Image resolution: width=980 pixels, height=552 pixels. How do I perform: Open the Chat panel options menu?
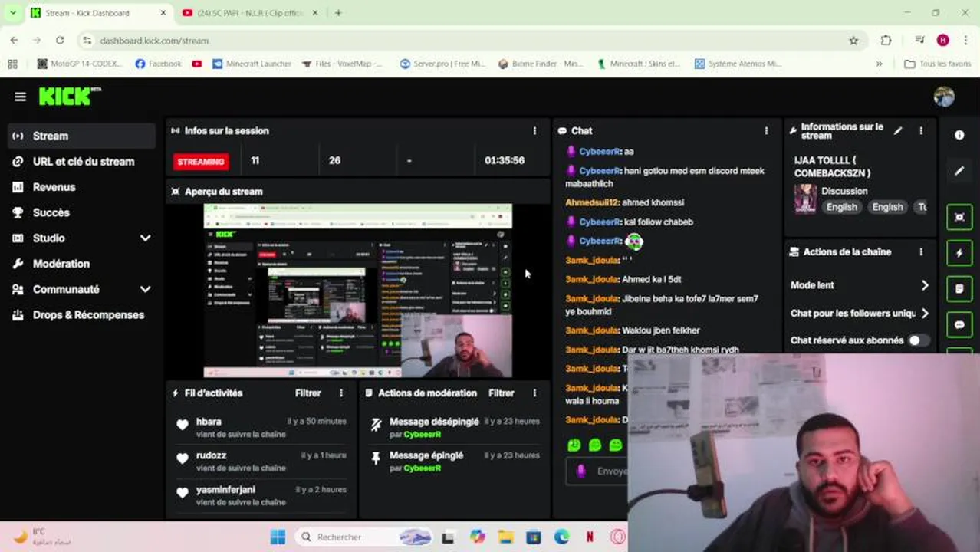[766, 131]
